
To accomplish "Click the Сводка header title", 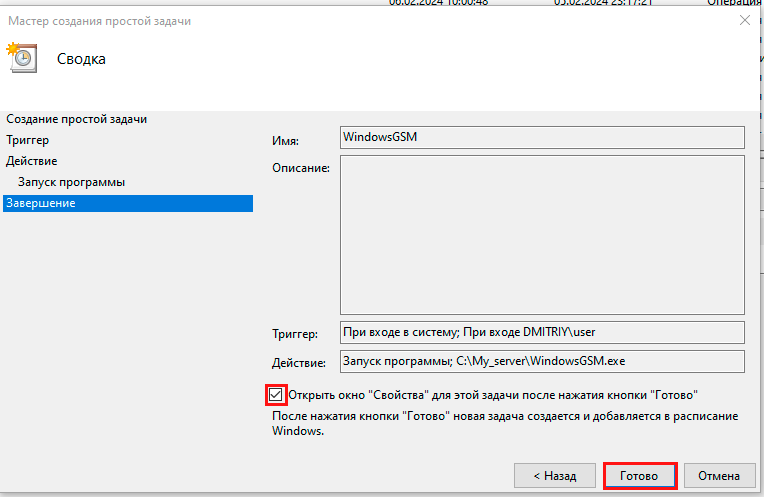I will pyautogui.click(x=81, y=59).
